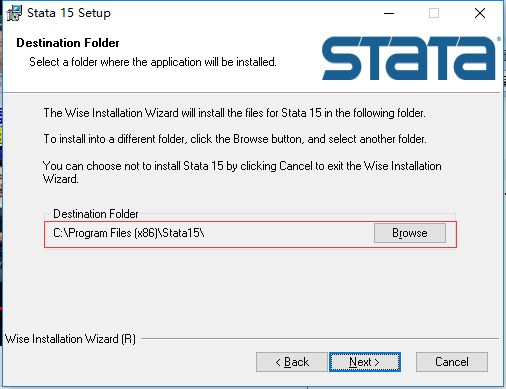This screenshot has width=506, height=389.
Task: Minimize the Stata 15 Setup window
Action: tap(389, 13)
